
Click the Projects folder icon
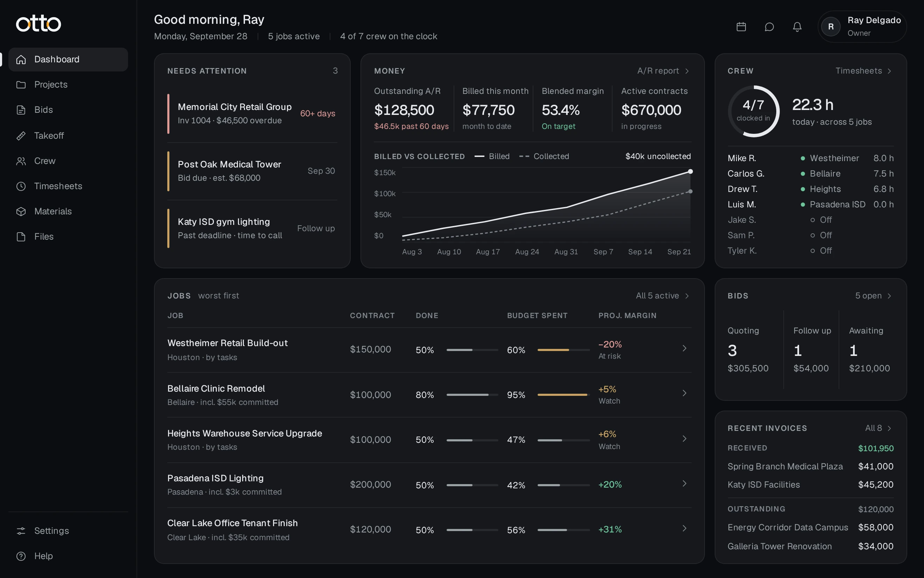tap(21, 85)
